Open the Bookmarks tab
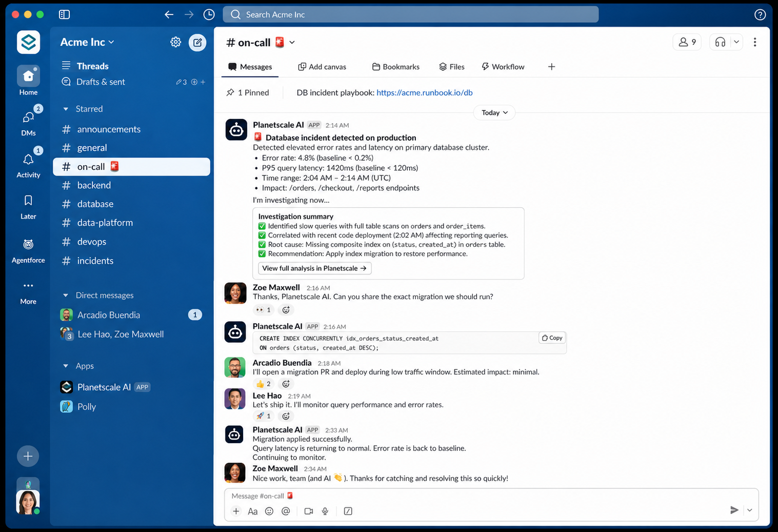 tap(395, 67)
